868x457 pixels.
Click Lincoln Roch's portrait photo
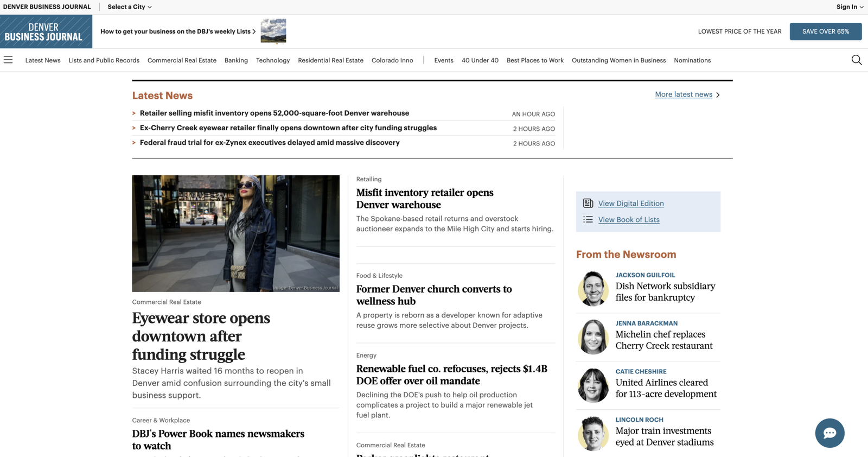[x=593, y=434]
